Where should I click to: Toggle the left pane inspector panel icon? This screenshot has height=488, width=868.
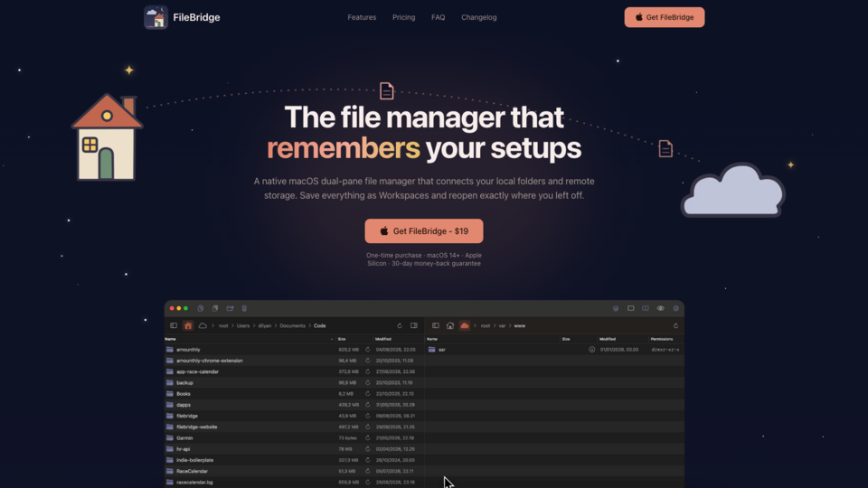[413, 325]
